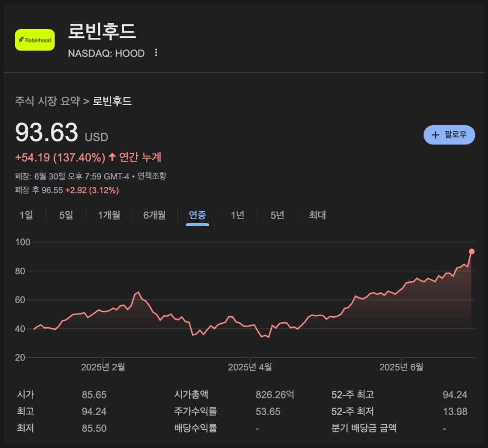The width and height of the screenshot is (488, 448).
Task: Select the 최대 max range tab
Action: pyautogui.click(x=317, y=215)
